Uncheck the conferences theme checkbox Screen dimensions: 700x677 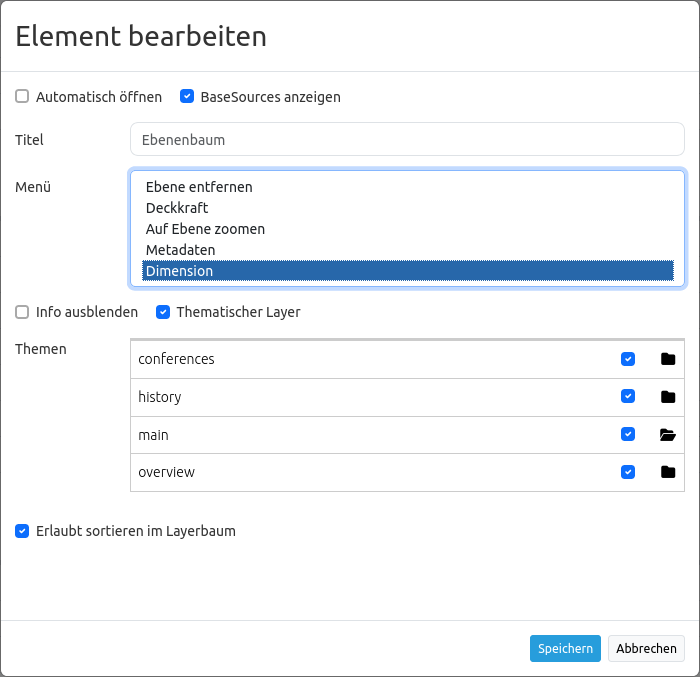coord(628,359)
